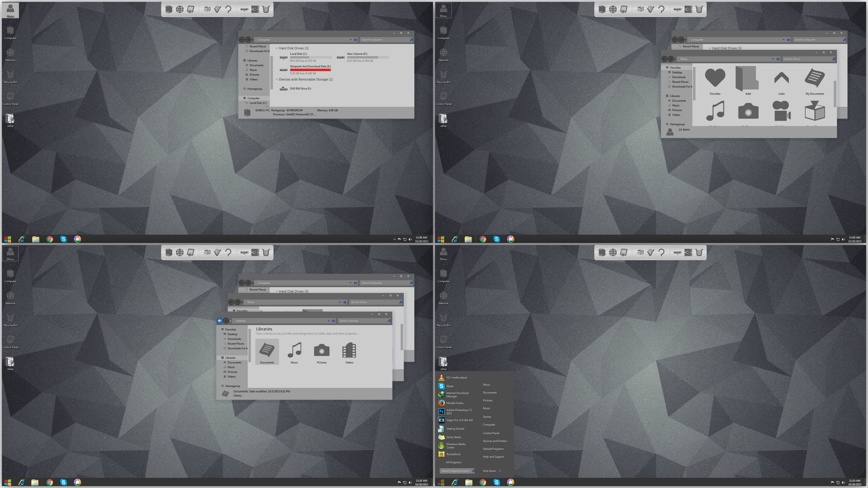This screenshot has width=868, height=488.
Task: Click "Date modified: 10/3/2015 9:31 PM" in Libraries details
Action: [x=270, y=391]
